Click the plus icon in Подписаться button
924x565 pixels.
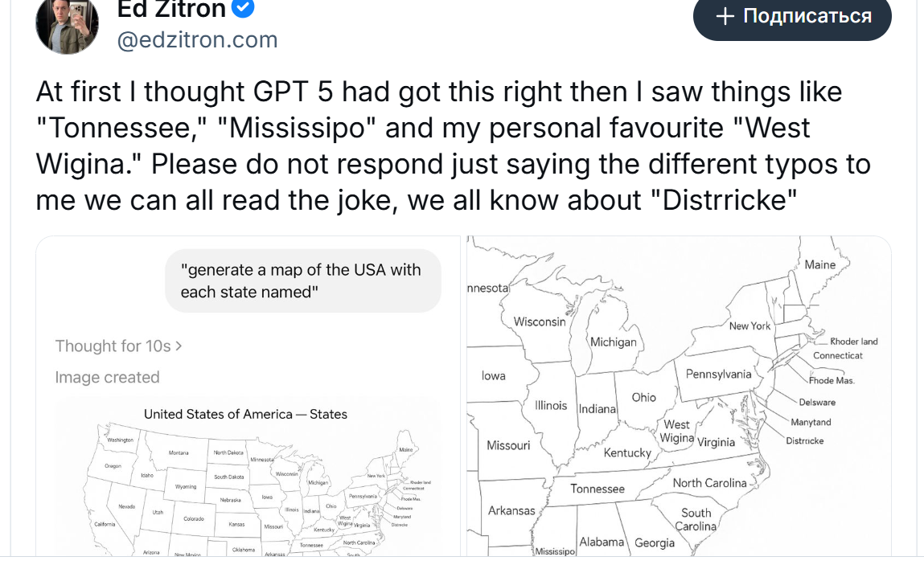click(725, 16)
